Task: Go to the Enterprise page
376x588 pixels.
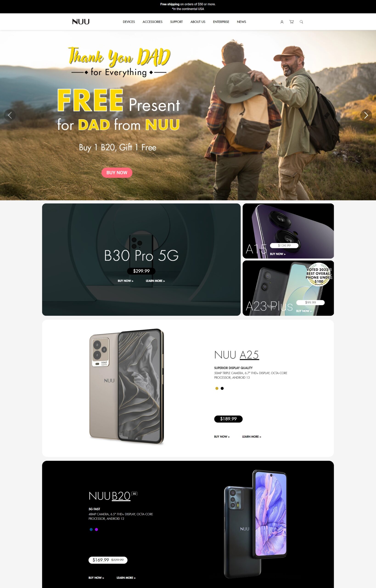Action: point(221,22)
